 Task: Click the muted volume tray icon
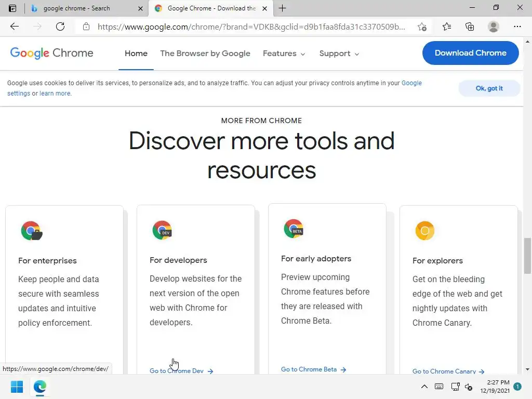tap(469, 387)
